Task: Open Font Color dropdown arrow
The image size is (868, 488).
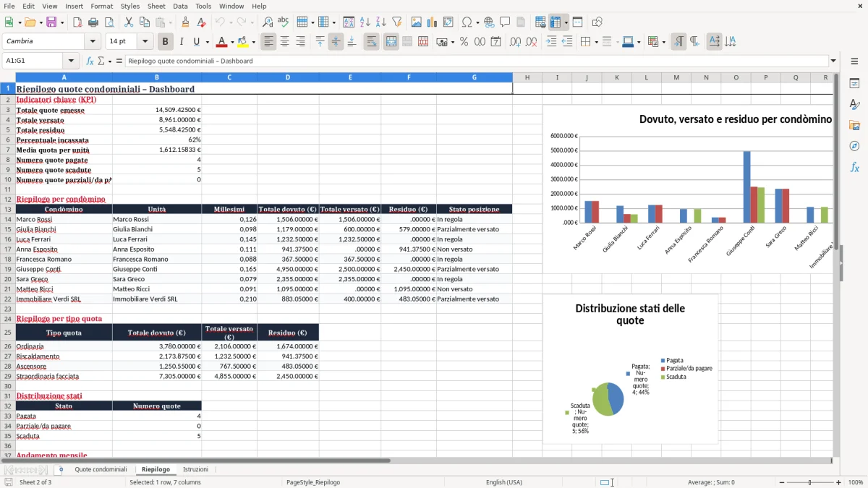Action: tap(232, 42)
